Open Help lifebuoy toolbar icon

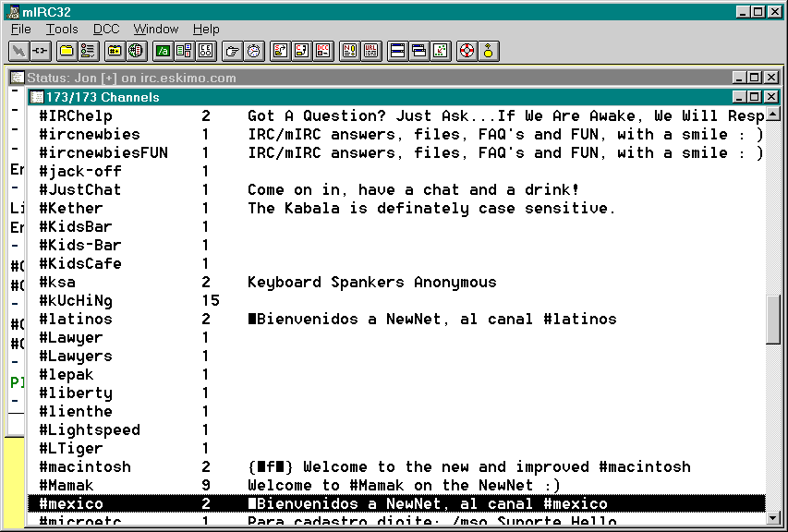[467, 51]
